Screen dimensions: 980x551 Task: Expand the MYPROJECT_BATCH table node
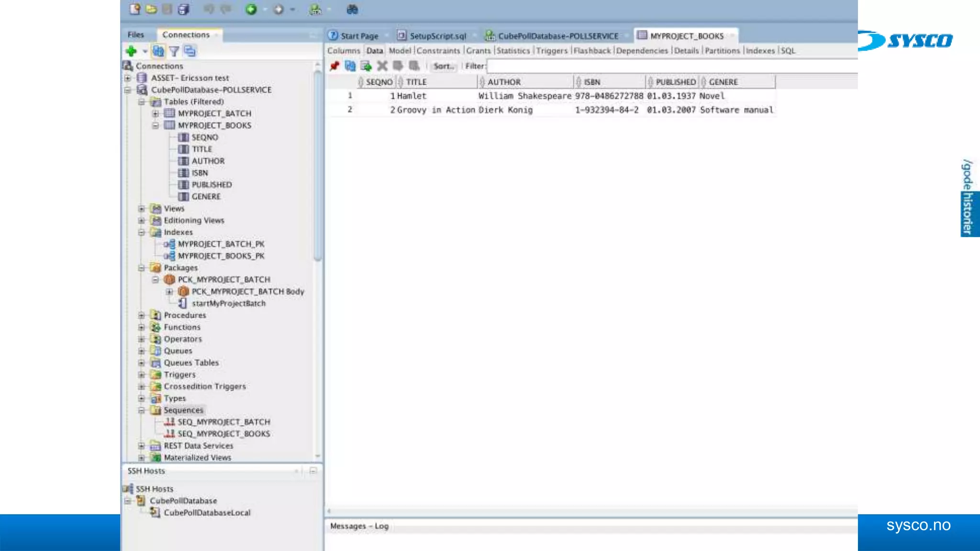[156, 114]
